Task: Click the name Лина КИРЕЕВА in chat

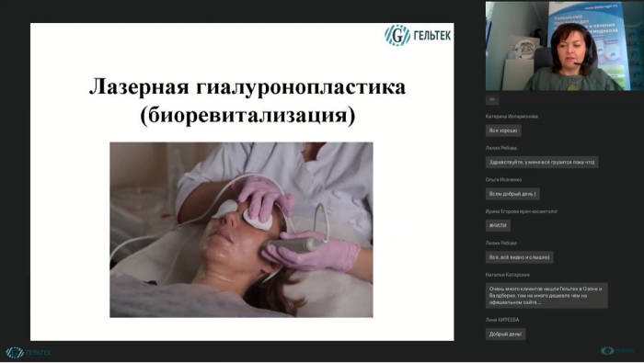Action: [x=502, y=320]
